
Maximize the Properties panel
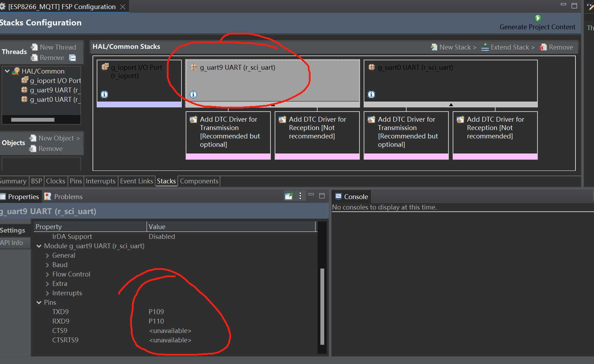322,196
